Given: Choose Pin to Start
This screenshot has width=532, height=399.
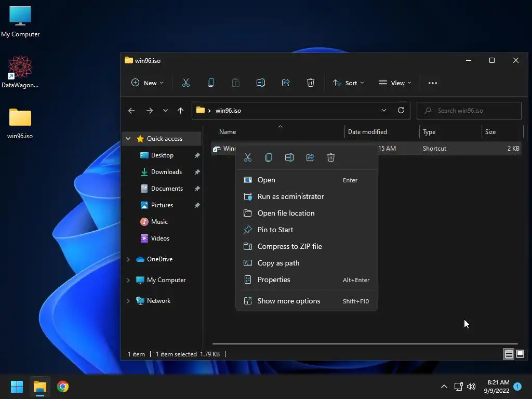Looking at the screenshot, I should tap(307, 230).
